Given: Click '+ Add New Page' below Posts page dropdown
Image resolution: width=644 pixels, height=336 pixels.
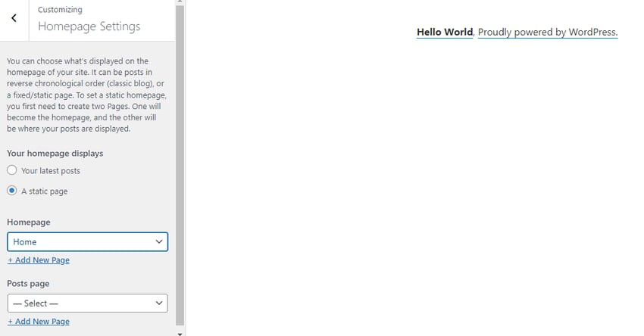Looking at the screenshot, I should click(x=39, y=322).
